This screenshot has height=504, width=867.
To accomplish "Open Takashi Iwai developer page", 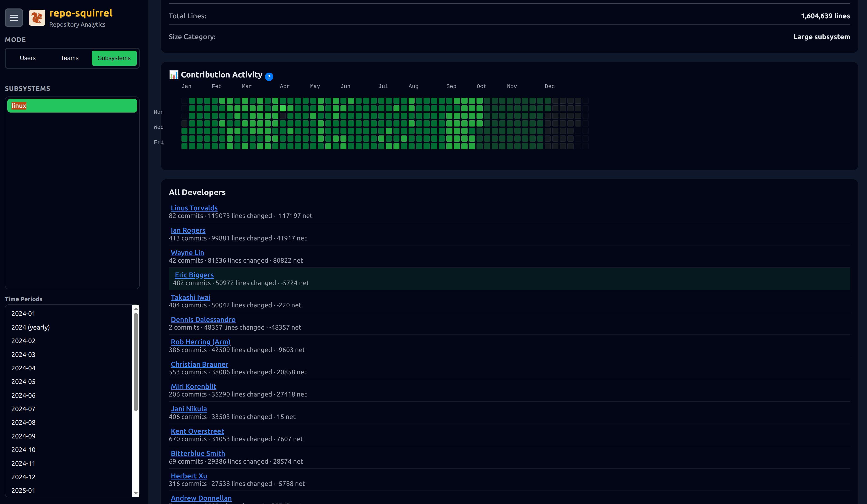I will [191, 297].
